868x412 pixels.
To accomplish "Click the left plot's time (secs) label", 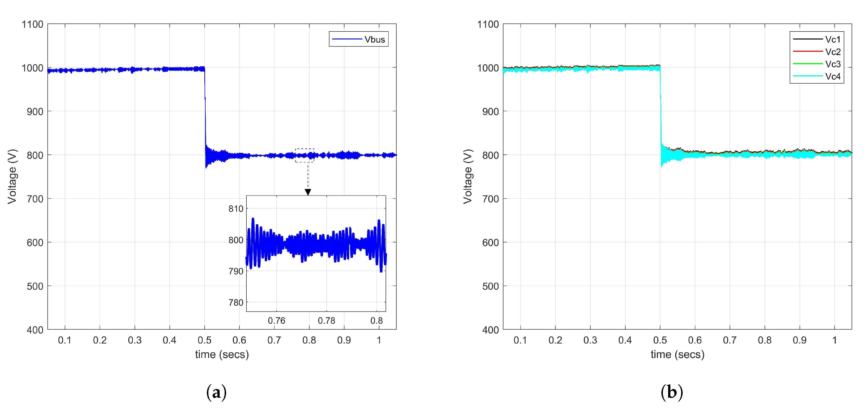I will pos(222,354).
